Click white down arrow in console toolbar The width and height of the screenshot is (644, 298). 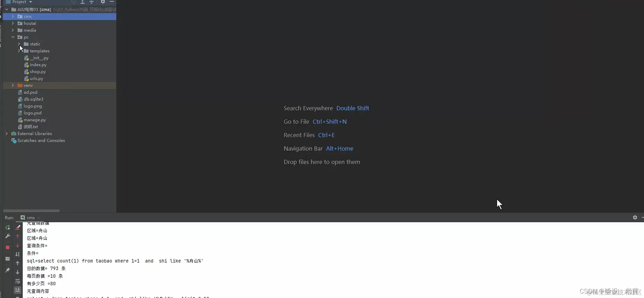(18, 272)
